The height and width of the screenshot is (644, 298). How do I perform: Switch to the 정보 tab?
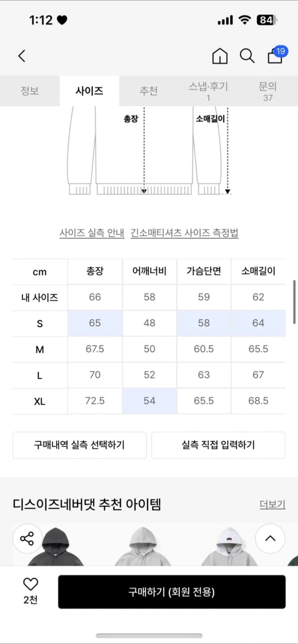coord(30,91)
